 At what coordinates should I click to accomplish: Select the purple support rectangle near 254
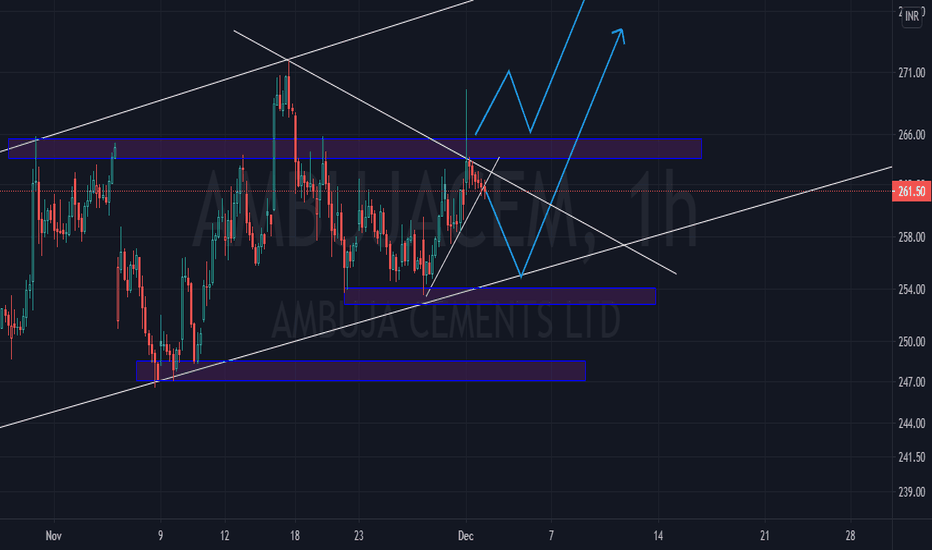[500, 296]
